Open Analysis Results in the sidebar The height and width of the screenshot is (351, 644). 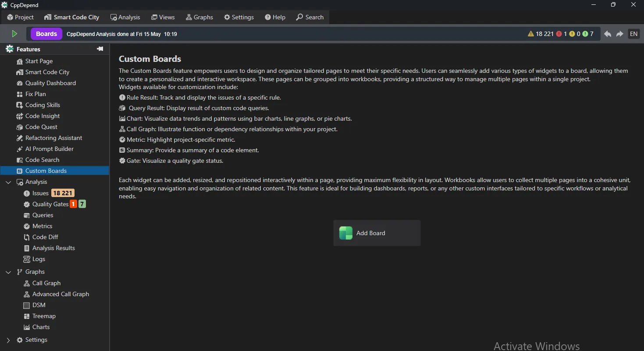point(53,248)
